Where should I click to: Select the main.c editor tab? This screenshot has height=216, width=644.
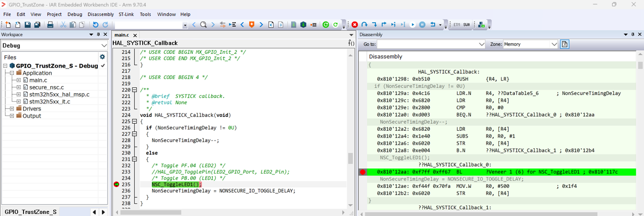(122, 35)
